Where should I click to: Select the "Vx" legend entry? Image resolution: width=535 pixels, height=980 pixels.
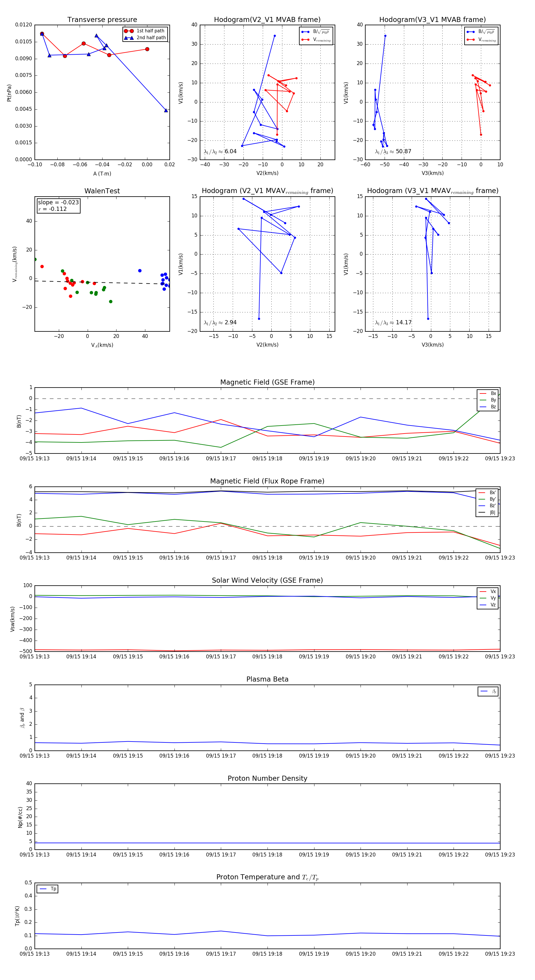488,592
